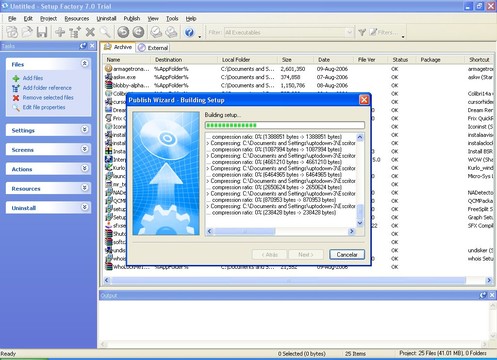Sort by the Date column header
This screenshot has height=360, width=497.
[x=334, y=60]
